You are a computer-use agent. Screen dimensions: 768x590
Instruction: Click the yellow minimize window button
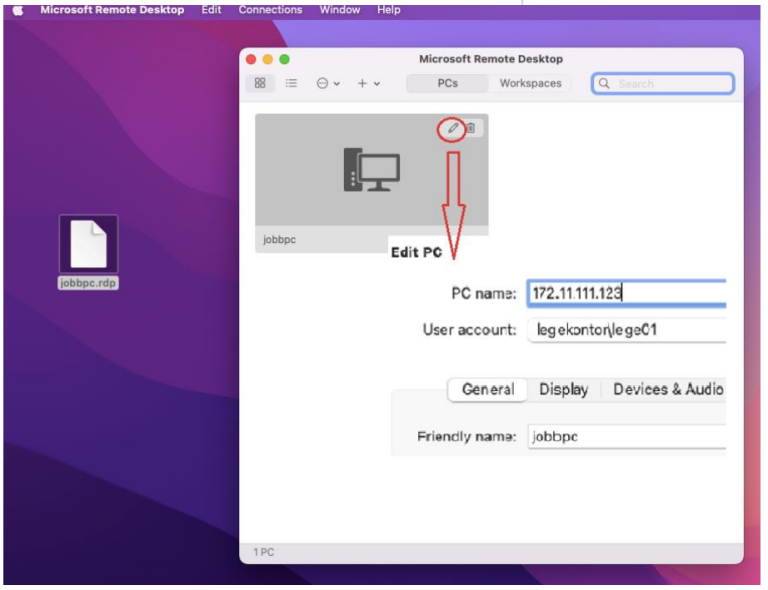268,59
